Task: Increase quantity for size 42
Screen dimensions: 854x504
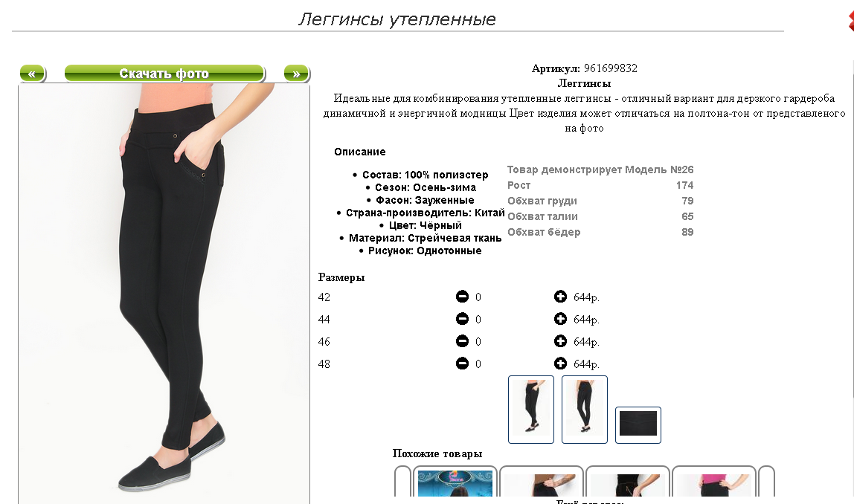Action: click(560, 297)
